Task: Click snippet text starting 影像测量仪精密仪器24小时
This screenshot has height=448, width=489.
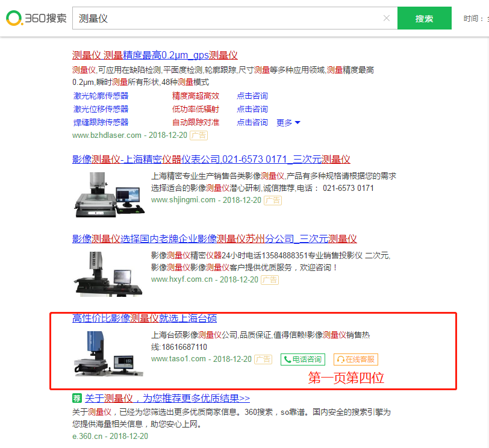Action: 271,261
